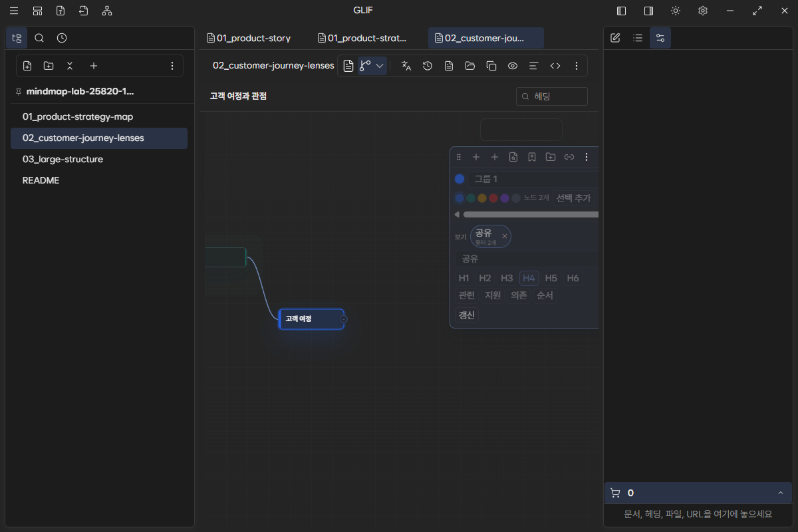Toggle the H1 heading filter
Screen dimensions: 798x532
(x=464, y=278)
